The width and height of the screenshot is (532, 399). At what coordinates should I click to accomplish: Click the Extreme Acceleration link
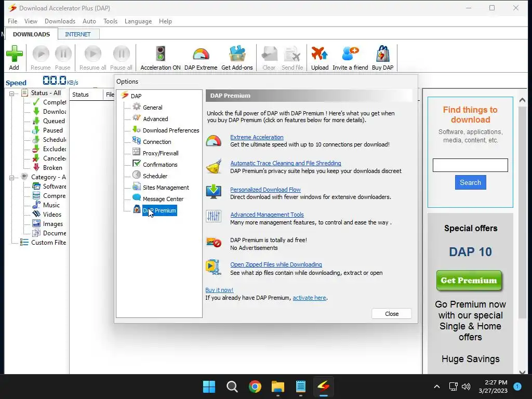tap(257, 137)
